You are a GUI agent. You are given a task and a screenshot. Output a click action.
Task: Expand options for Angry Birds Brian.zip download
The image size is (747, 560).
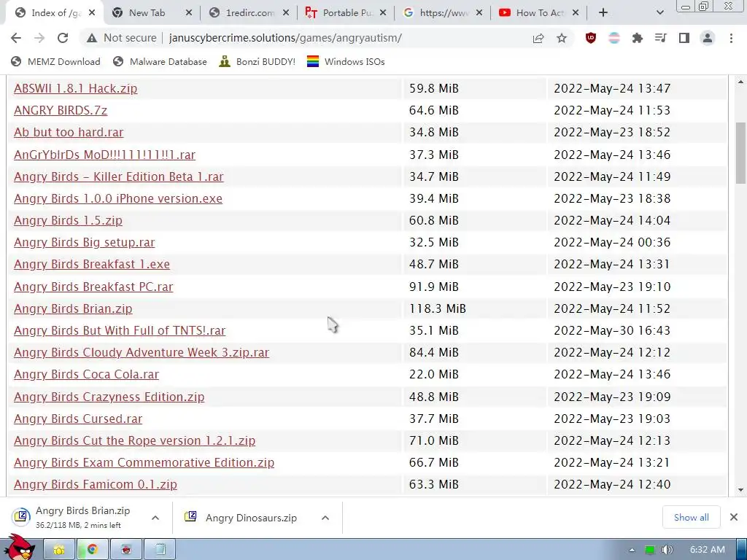(x=155, y=518)
